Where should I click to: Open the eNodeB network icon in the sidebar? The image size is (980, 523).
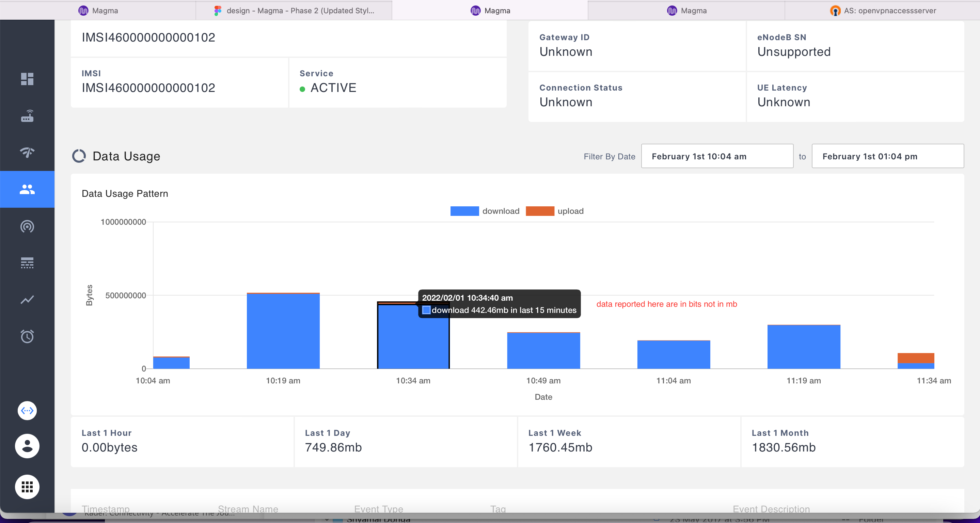(x=27, y=153)
